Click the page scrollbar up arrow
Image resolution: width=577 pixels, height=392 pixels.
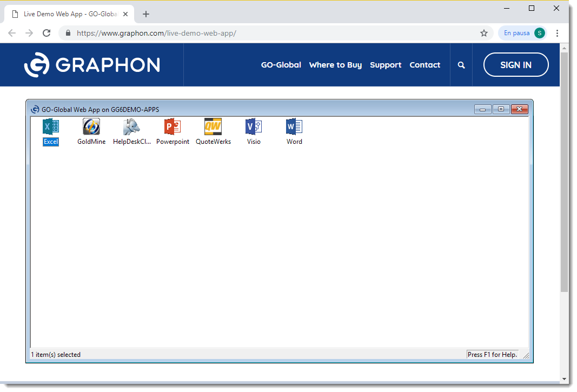coord(565,48)
